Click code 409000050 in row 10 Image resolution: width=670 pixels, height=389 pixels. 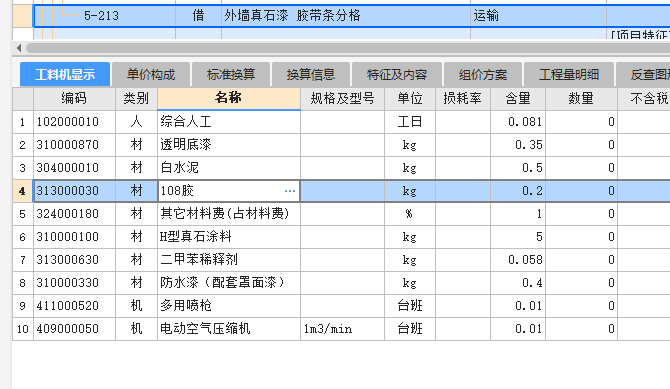(74, 329)
